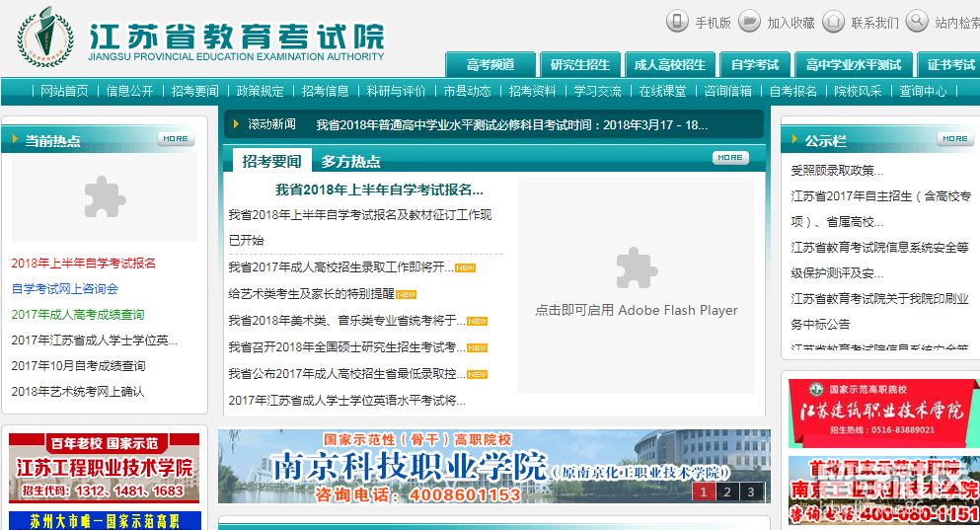This screenshot has width=980, height=530.
Task: Switch to the 多方热点 tab
Action: [x=350, y=161]
